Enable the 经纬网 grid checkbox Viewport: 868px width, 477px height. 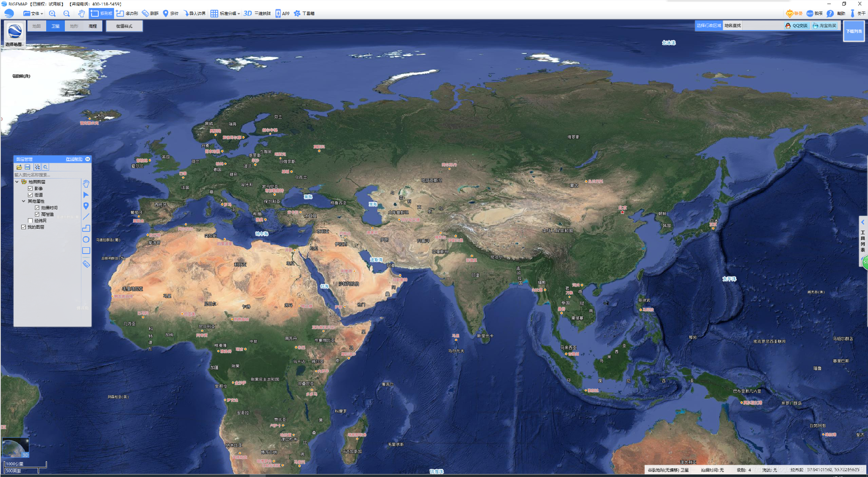(31, 220)
